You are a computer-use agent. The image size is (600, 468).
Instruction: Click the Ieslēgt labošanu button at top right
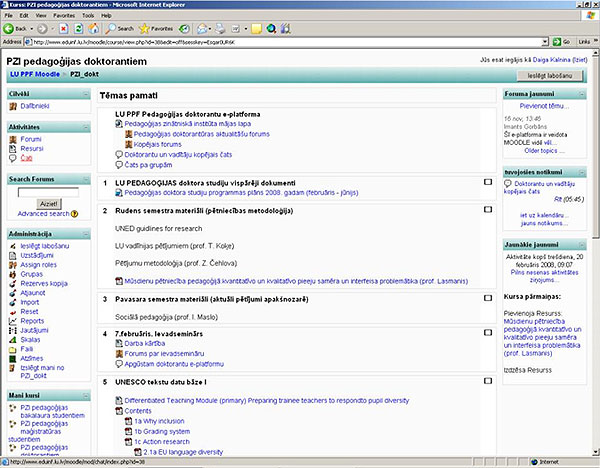[549, 76]
